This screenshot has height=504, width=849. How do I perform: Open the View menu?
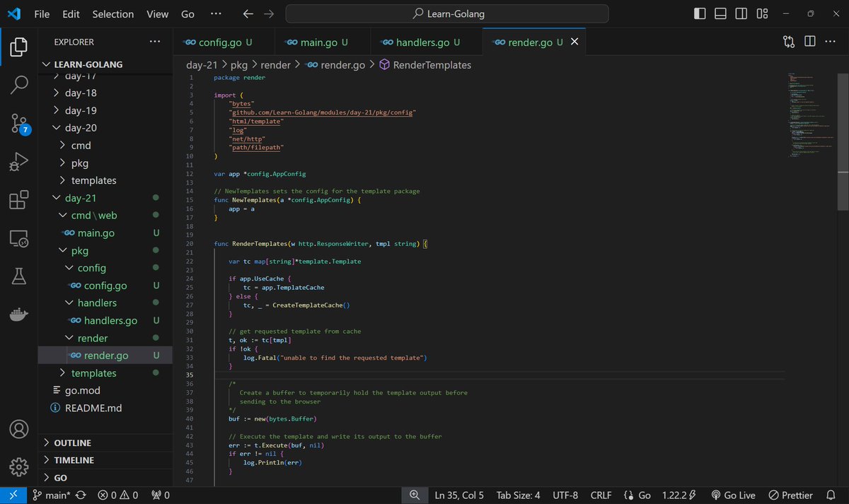[x=157, y=13]
